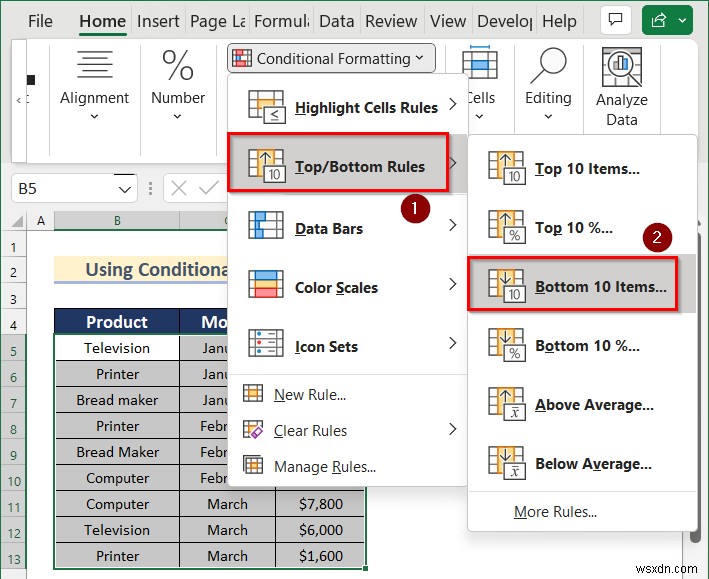709x579 pixels.
Task: Choose Top 10 Items... option
Action: pos(582,168)
